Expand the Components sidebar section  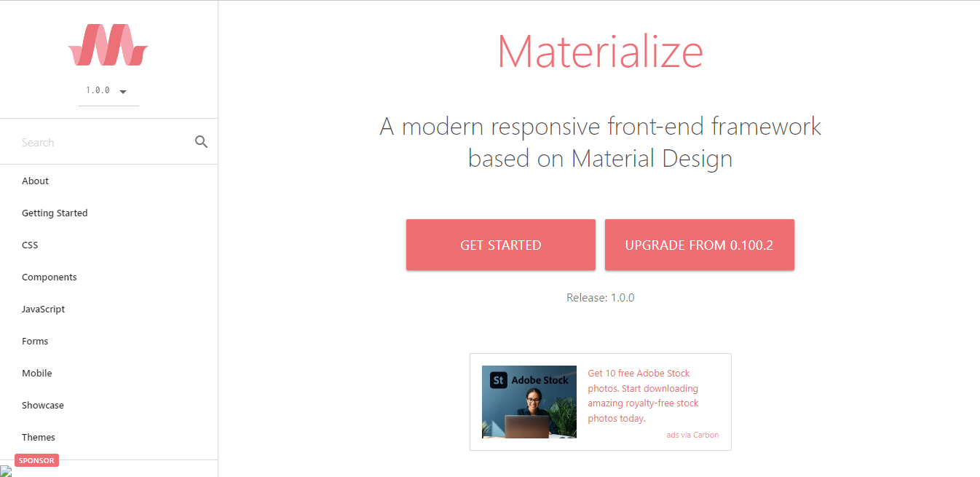tap(108, 277)
